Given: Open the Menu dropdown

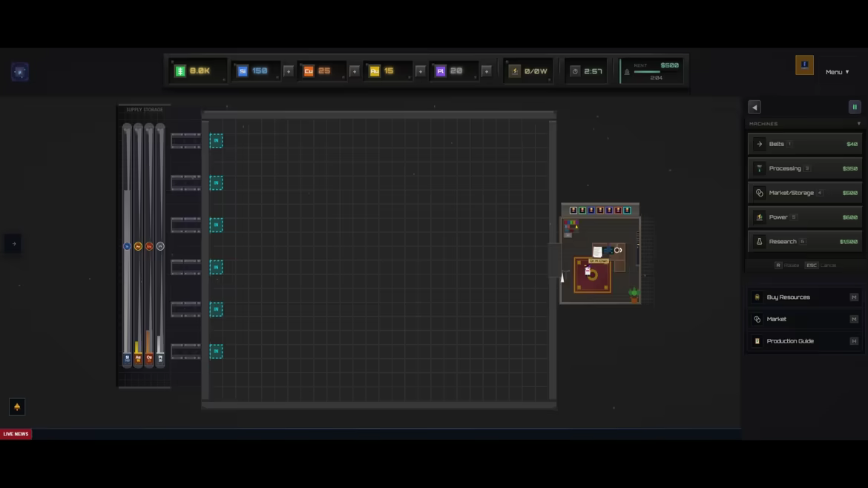Looking at the screenshot, I should (x=837, y=72).
